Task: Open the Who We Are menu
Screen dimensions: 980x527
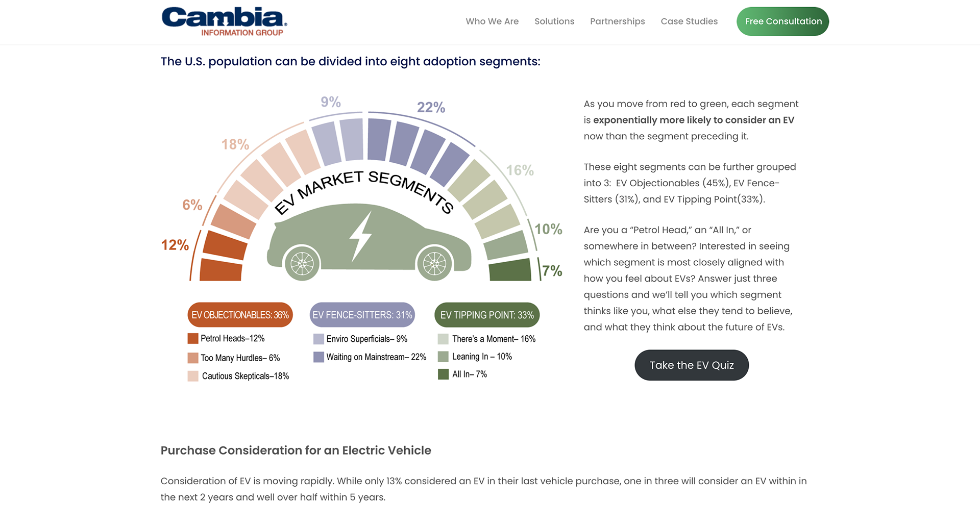Action: [x=492, y=21]
